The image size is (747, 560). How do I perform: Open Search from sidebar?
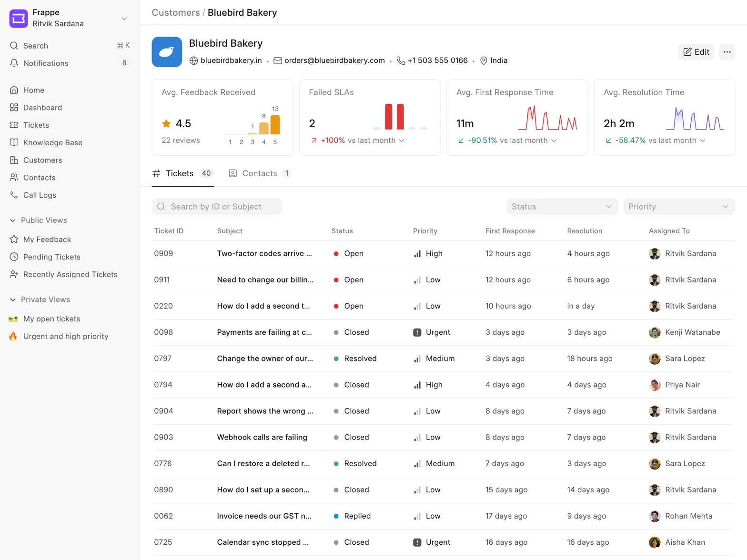(x=70, y=46)
